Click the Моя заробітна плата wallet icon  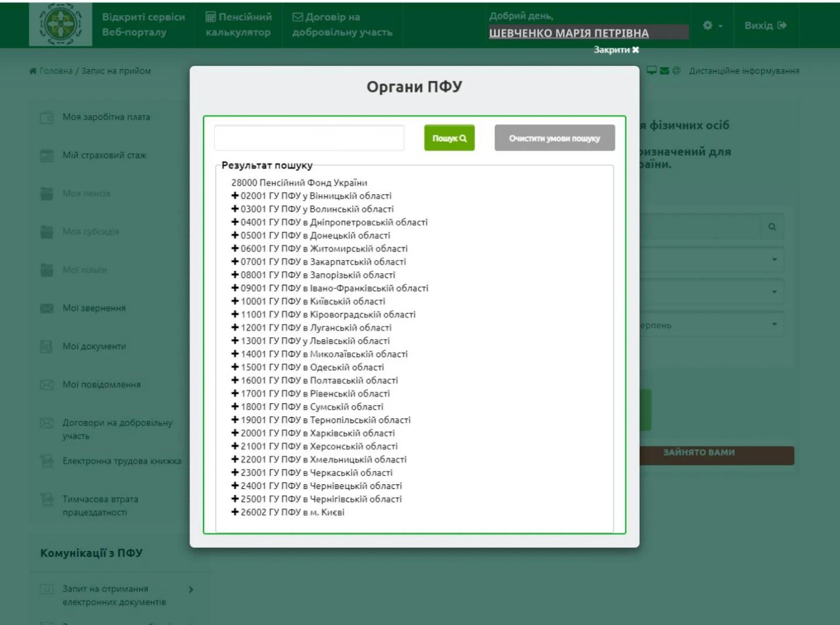pos(47,117)
